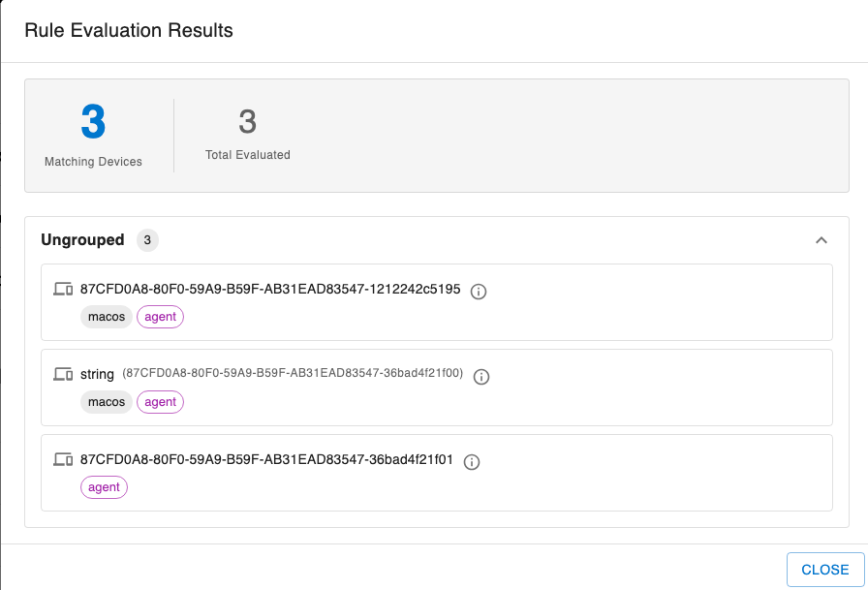868x590 pixels.
Task: Click the 'string' device name
Action: click(x=97, y=375)
